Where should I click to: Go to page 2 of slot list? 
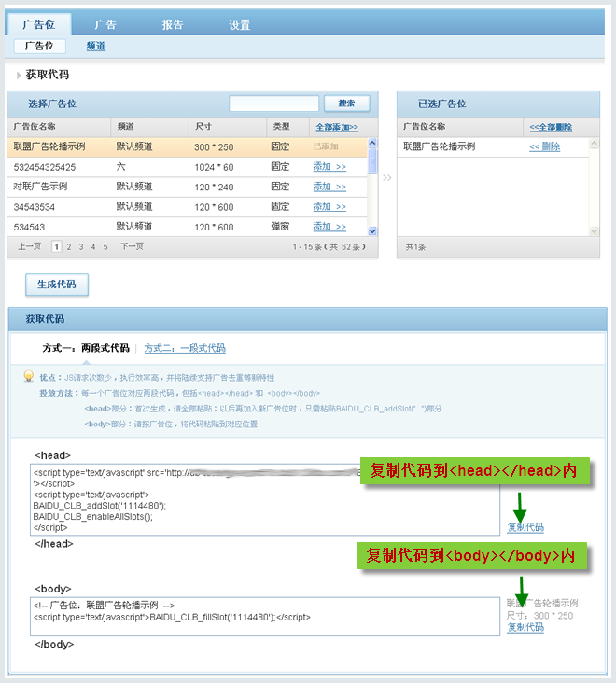[x=69, y=247]
